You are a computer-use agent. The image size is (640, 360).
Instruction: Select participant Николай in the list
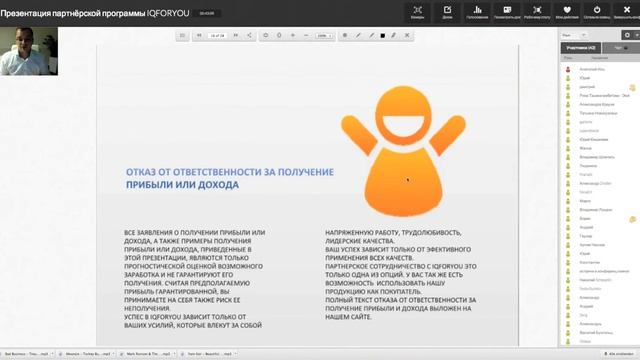click(595, 280)
